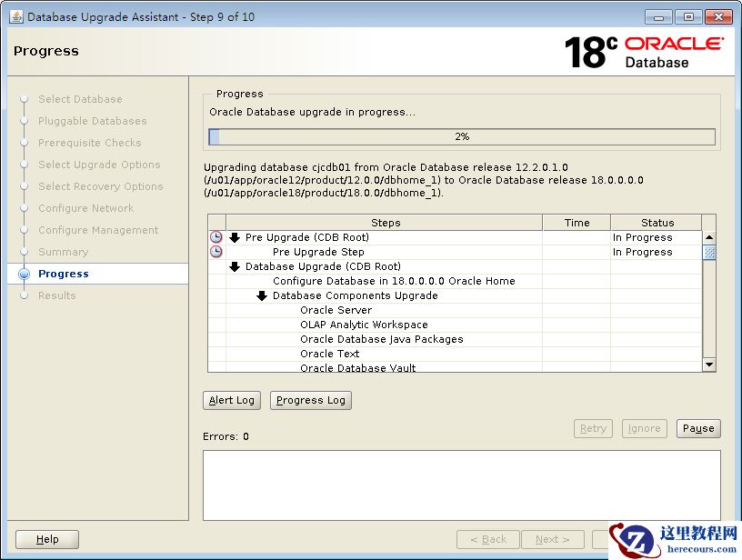
Task: Click the steps list scroll up arrow
Action: (709, 237)
